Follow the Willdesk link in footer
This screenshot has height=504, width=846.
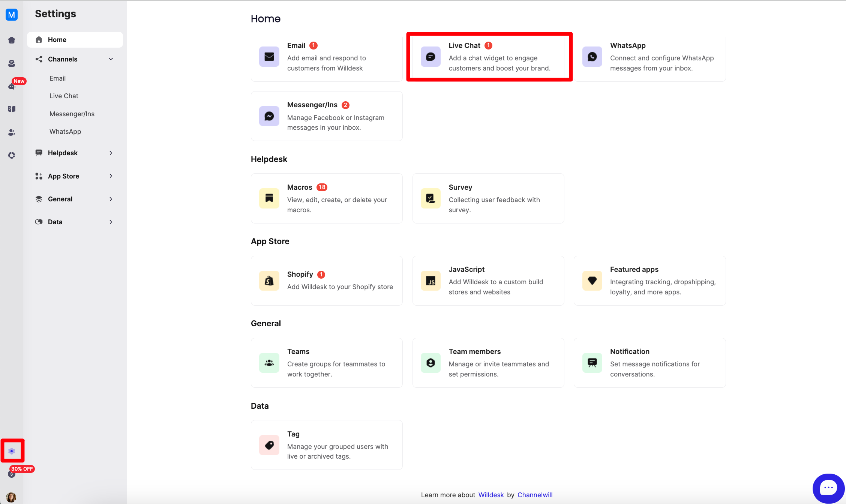coord(491,495)
